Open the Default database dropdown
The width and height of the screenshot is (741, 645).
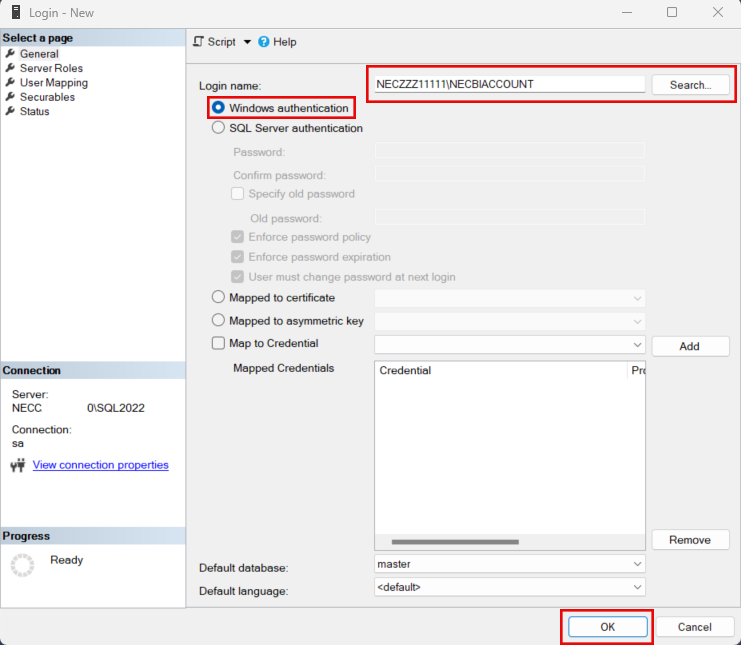point(637,564)
